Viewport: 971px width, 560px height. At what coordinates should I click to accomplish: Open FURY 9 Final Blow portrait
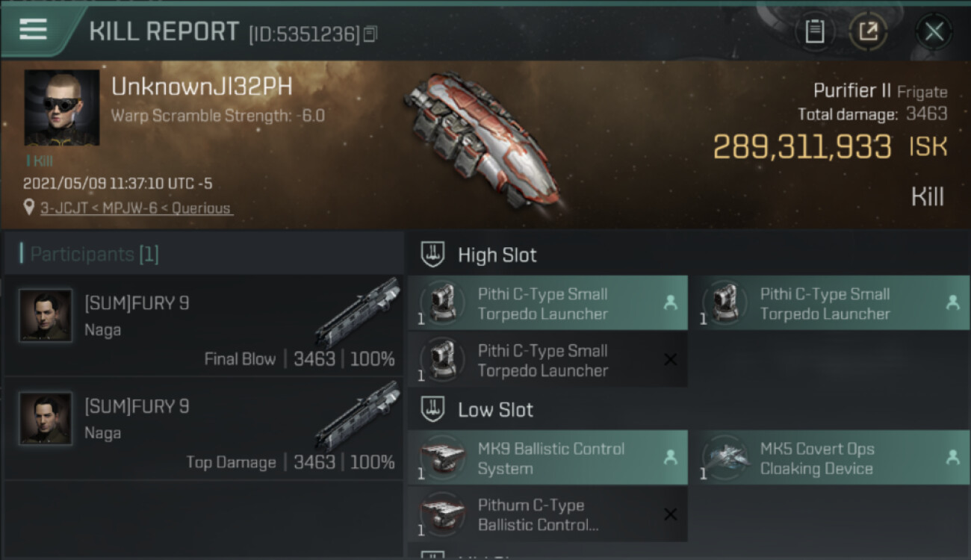coord(46,315)
